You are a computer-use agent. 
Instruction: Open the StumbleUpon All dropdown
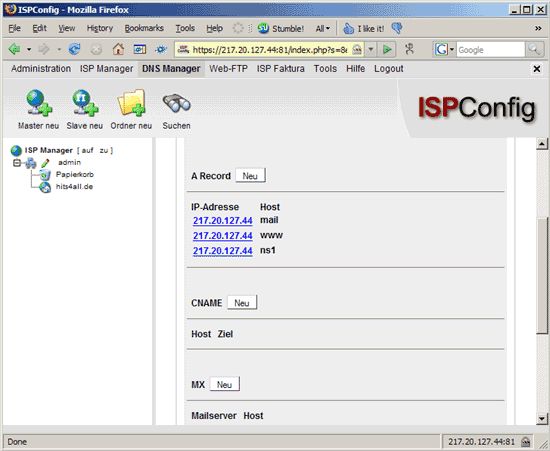pos(323,28)
